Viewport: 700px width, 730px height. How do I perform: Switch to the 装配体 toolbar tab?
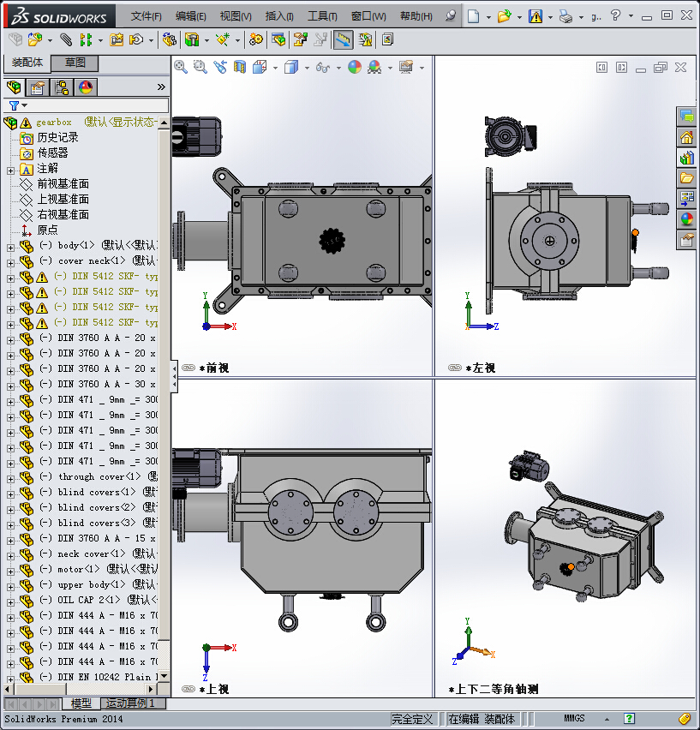(27, 63)
